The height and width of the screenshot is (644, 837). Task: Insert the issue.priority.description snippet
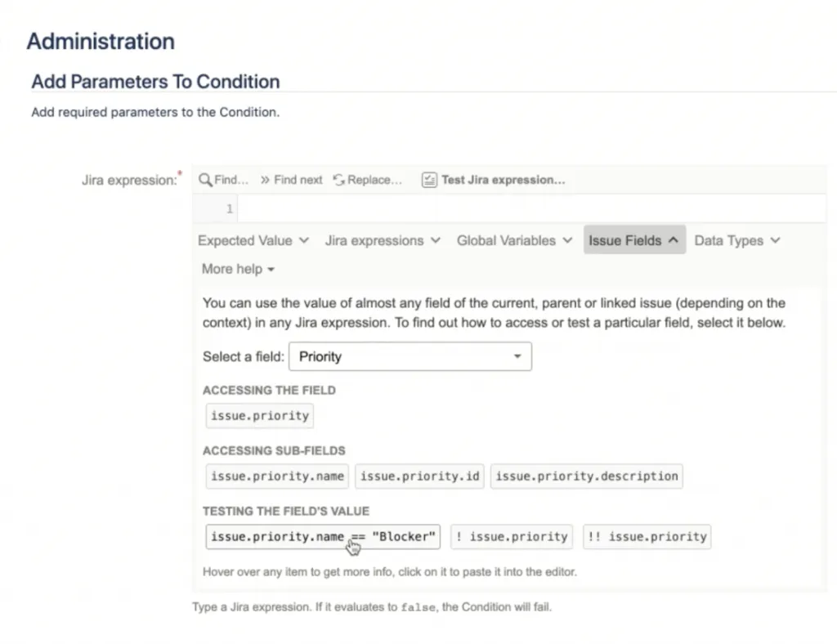587,476
